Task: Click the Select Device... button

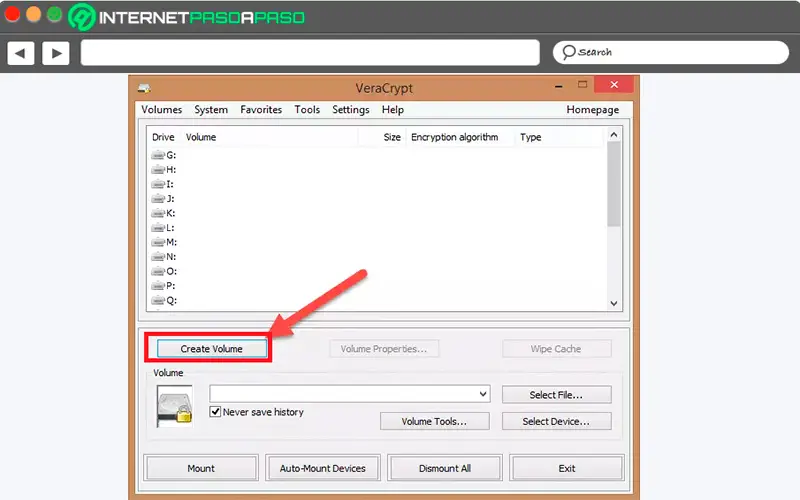Action: pyautogui.click(x=557, y=421)
